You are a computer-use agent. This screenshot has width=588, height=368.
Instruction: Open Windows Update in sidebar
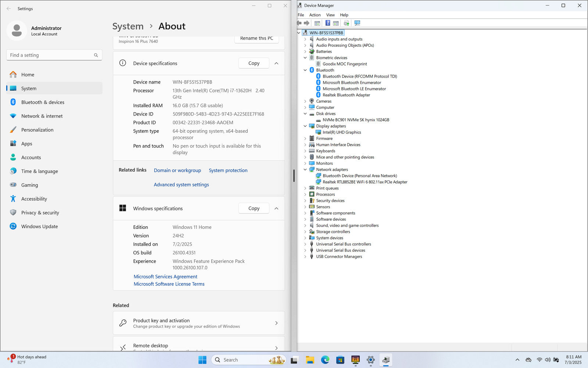tap(39, 226)
